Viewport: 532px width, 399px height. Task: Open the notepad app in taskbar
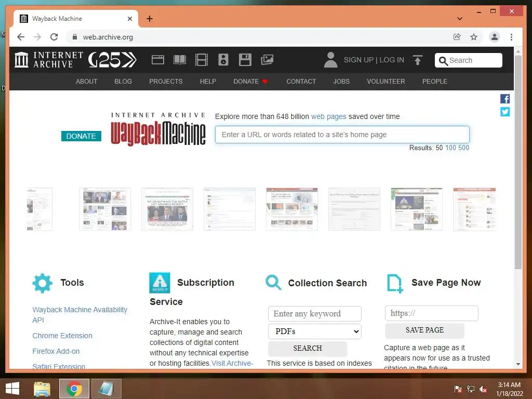[106, 389]
